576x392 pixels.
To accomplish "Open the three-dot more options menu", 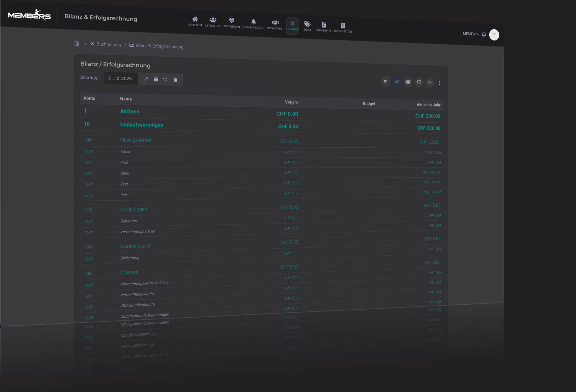I will (439, 83).
